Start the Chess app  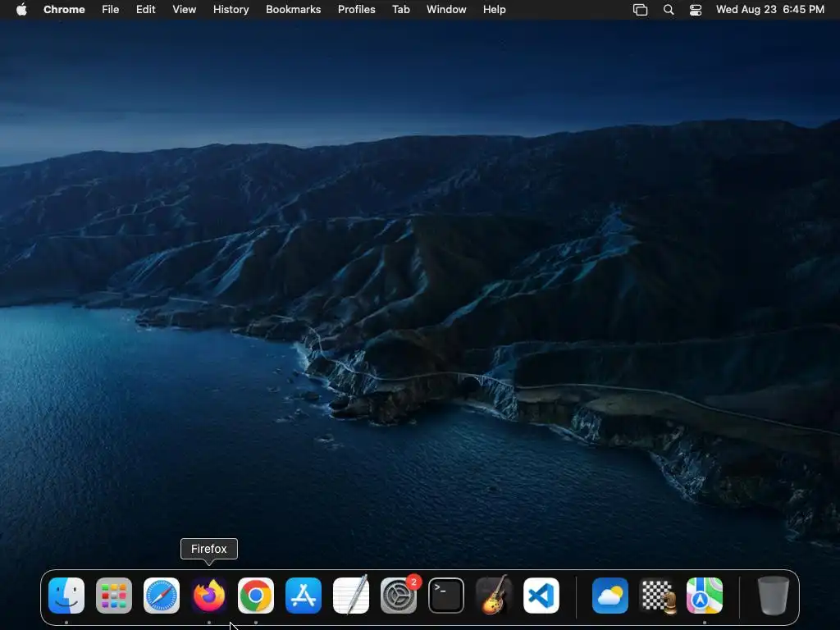[x=657, y=596]
